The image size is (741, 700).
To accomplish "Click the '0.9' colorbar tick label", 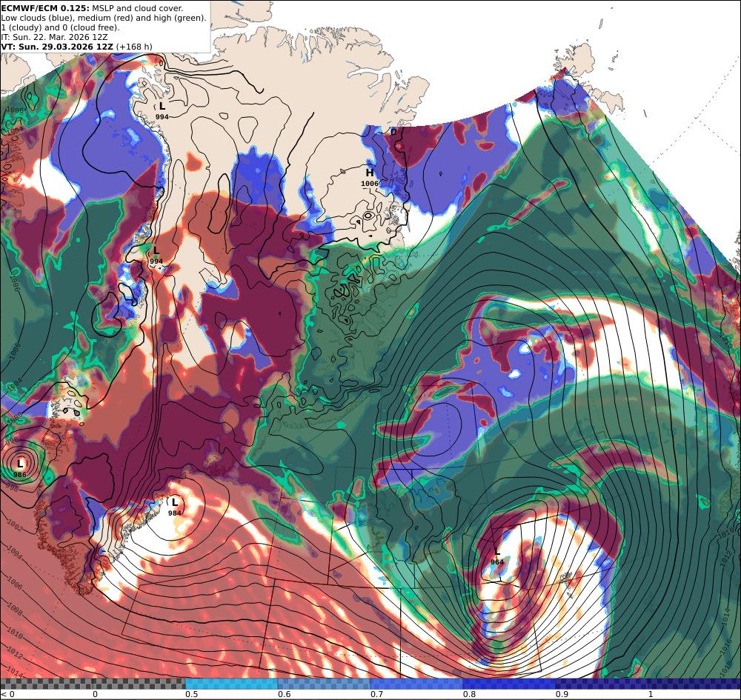I will click(562, 694).
